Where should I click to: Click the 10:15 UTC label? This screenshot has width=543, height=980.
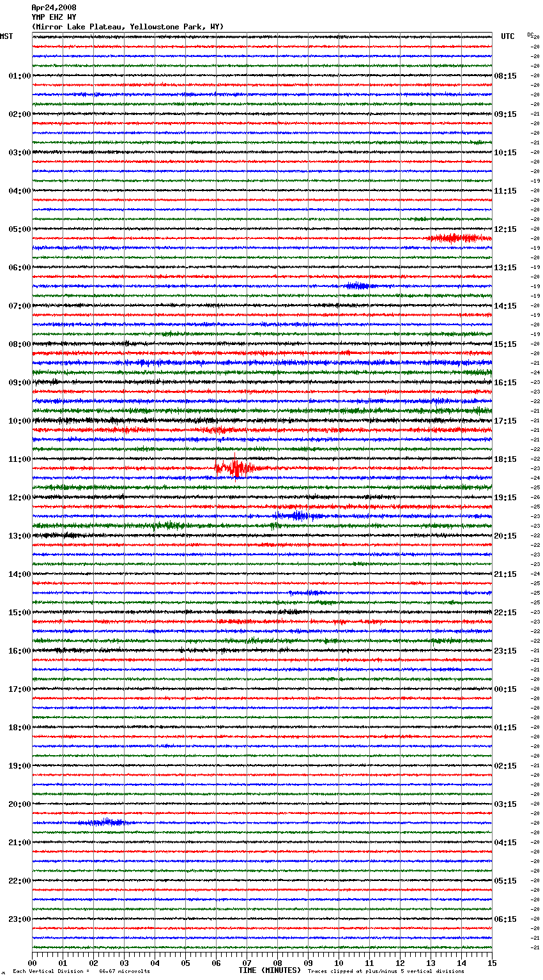tap(505, 153)
